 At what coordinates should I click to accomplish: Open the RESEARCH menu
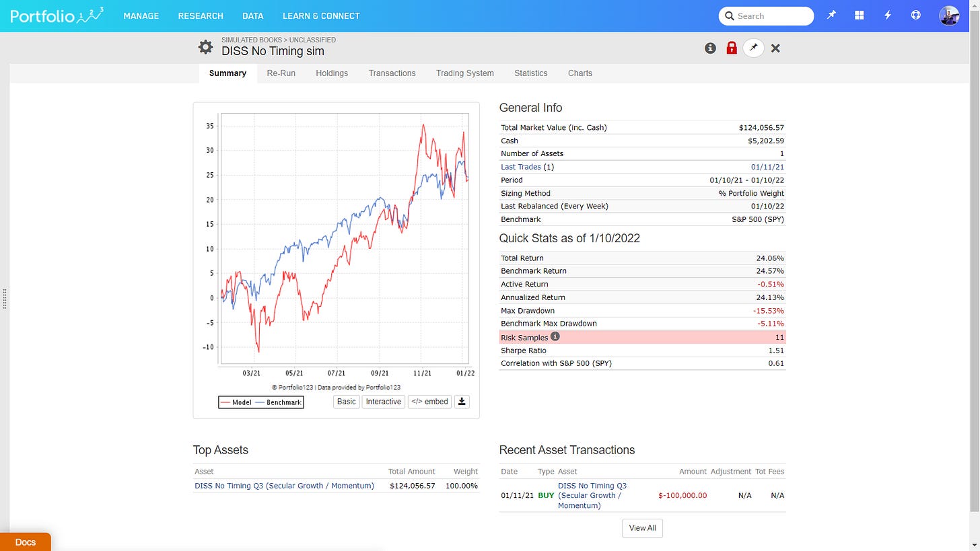point(201,15)
